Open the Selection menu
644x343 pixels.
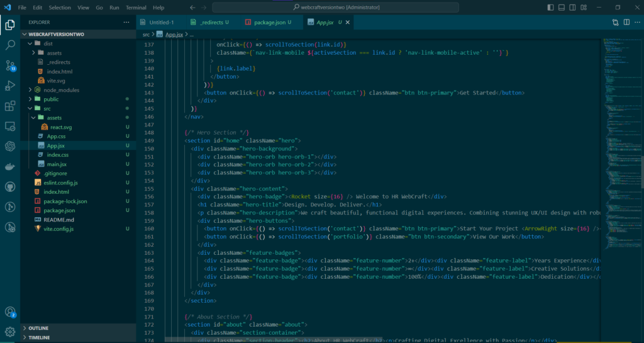60,8
